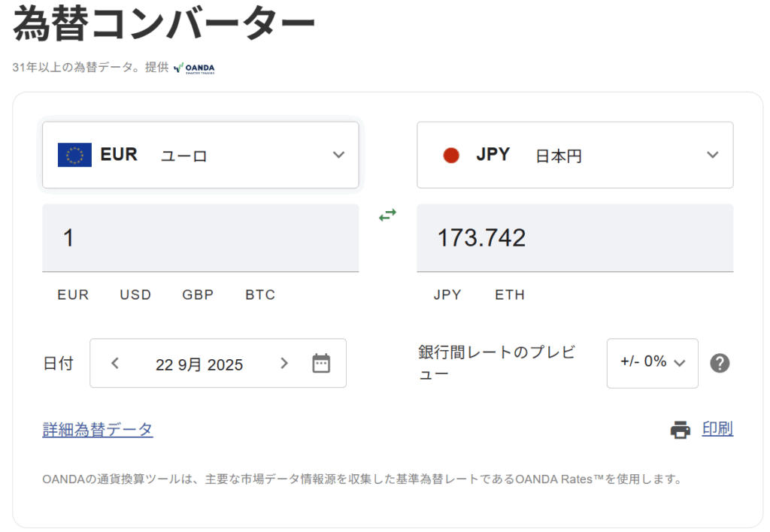Click the 印刷 print link
The width and height of the screenshot is (770, 532).
pos(717,429)
